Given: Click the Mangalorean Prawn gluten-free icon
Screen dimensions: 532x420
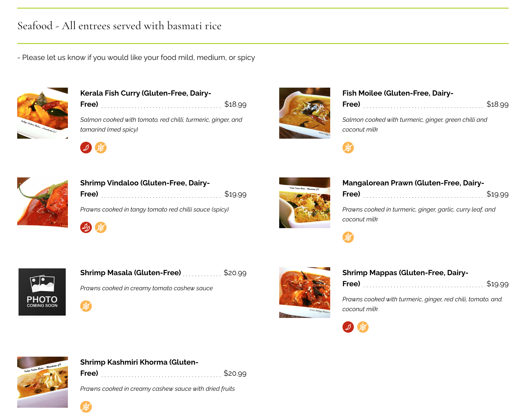Looking at the screenshot, I should pyautogui.click(x=348, y=237).
